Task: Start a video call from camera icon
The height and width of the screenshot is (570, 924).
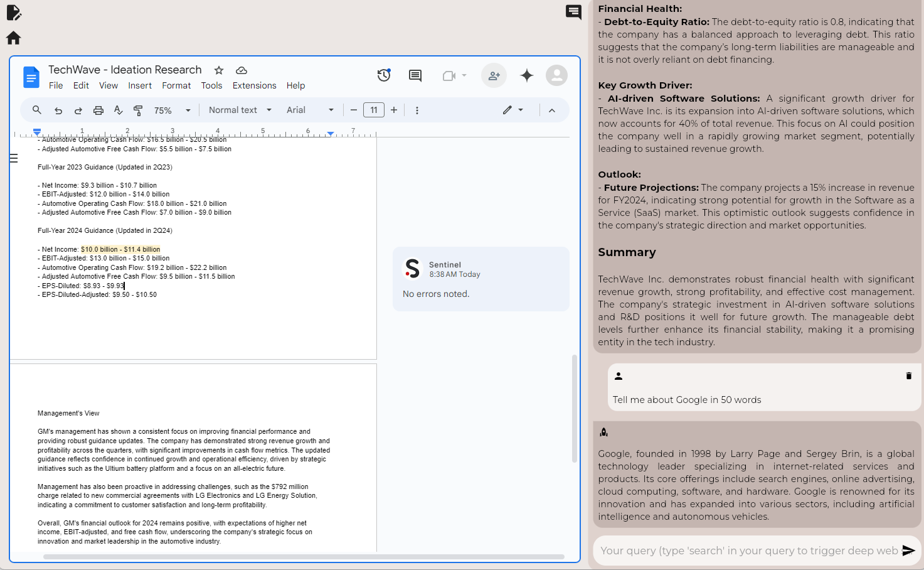Action: 449,76
